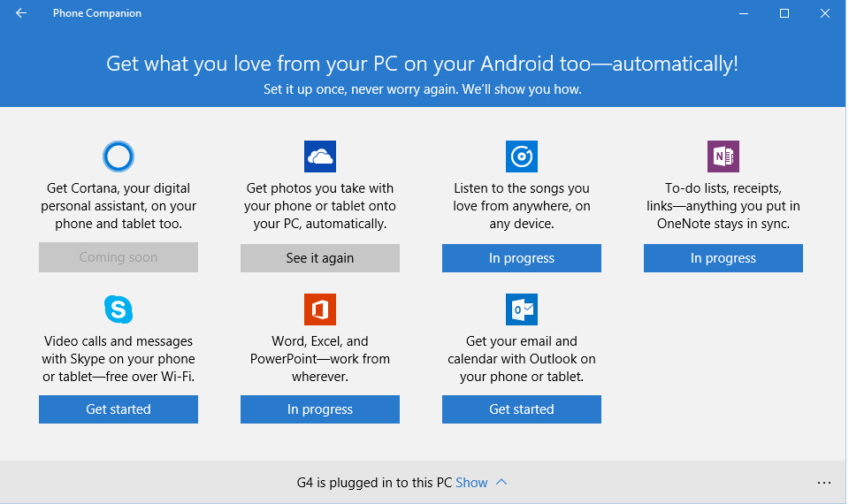Click the 'Word, Excel, and PowerPoint' description
This screenshot has height=504, width=849.
(x=320, y=359)
